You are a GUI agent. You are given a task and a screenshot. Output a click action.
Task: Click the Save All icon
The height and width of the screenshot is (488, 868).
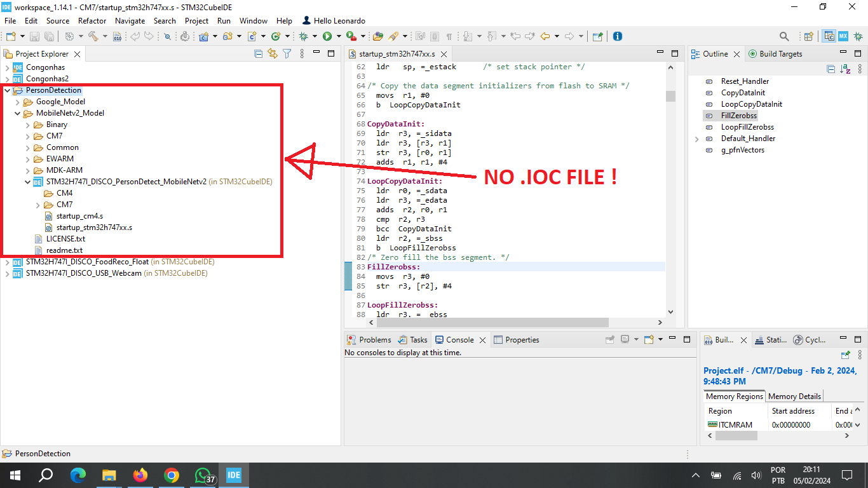50,36
